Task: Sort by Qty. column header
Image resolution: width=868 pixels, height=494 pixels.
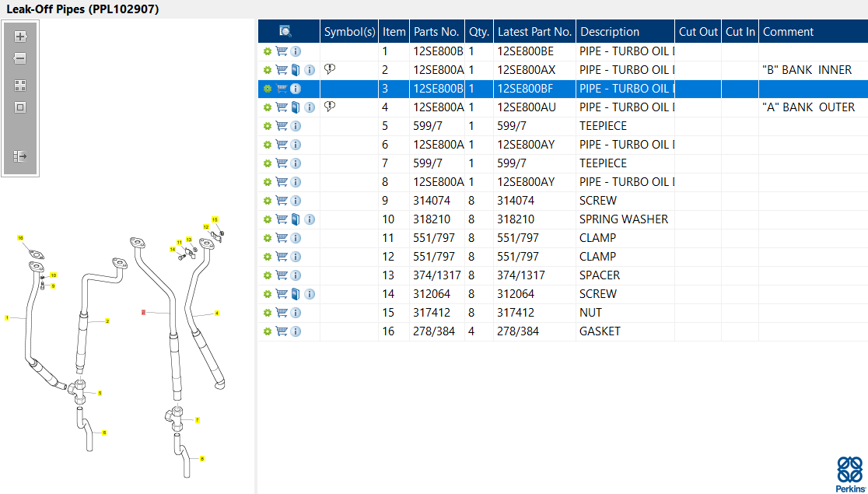Action: pyautogui.click(x=479, y=32)
